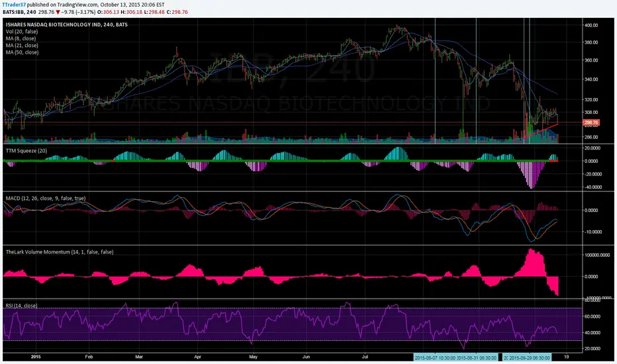The height and width of the screenshot is (364, 617).
Task: Click the 286.00 price axis value
Action: click(591, 138)
